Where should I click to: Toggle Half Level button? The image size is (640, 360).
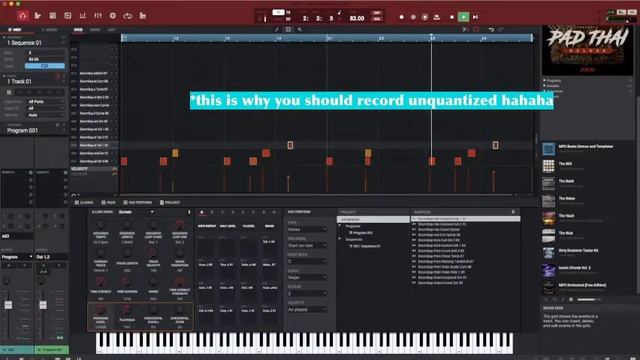pos(228,226)
